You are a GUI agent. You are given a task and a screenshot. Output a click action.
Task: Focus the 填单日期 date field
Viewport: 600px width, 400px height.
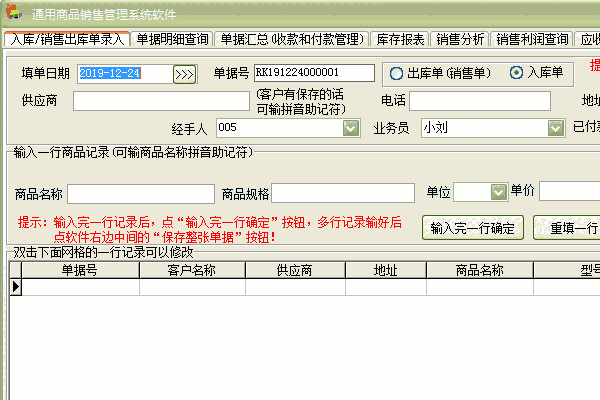pos(125,73)
